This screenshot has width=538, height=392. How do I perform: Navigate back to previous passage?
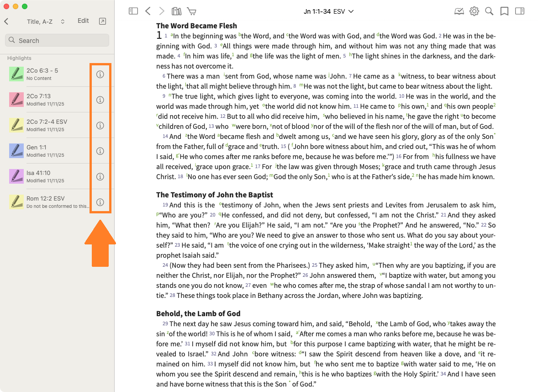pyautogui.click(x=148, y=11)
